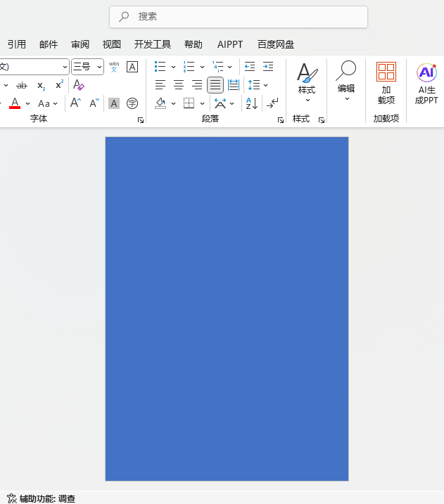Click the strikethrough text icon
444x504 pixels.
pyautogui.click(x=22, y=85)
